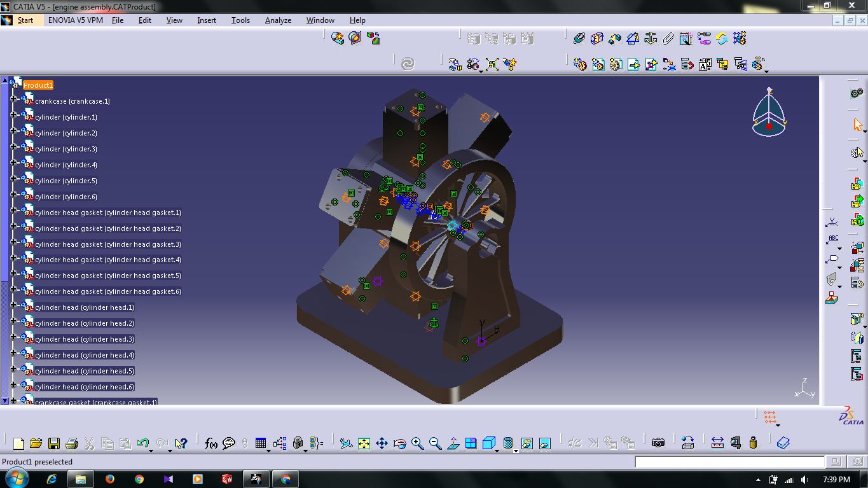868x488 pixels.
Task: Click the New document icon
Action: [18, 443]
